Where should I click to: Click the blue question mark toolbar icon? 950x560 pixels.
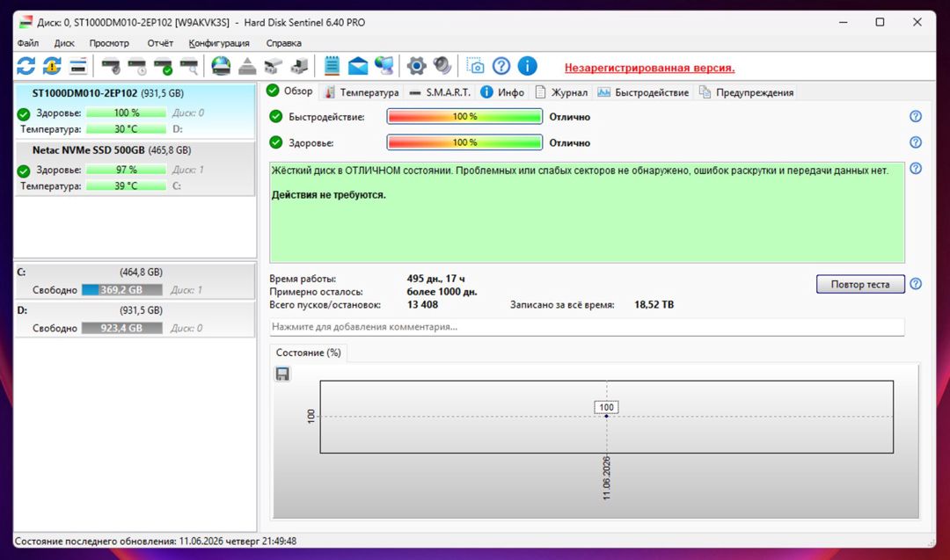click(x=501, y=66)
